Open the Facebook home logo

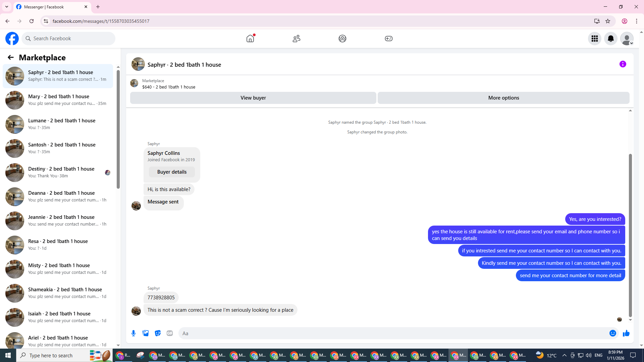[12, 39]
